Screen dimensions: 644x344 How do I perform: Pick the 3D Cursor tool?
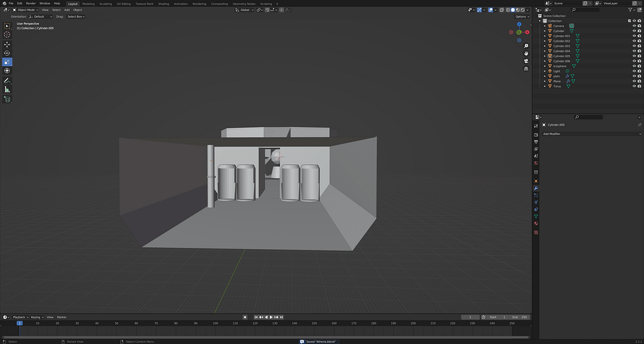[7, 35]
